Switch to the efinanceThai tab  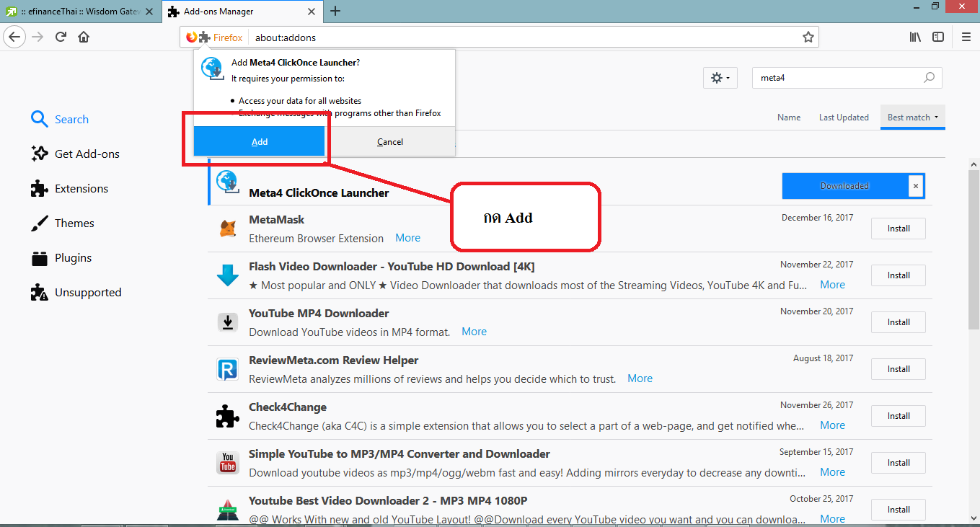[79, 11]
